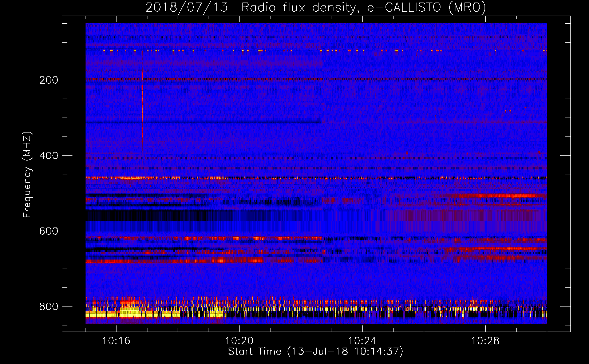Click the 200 frequency tick label
This screenshot has height=364, width=589.
point(49,80)
